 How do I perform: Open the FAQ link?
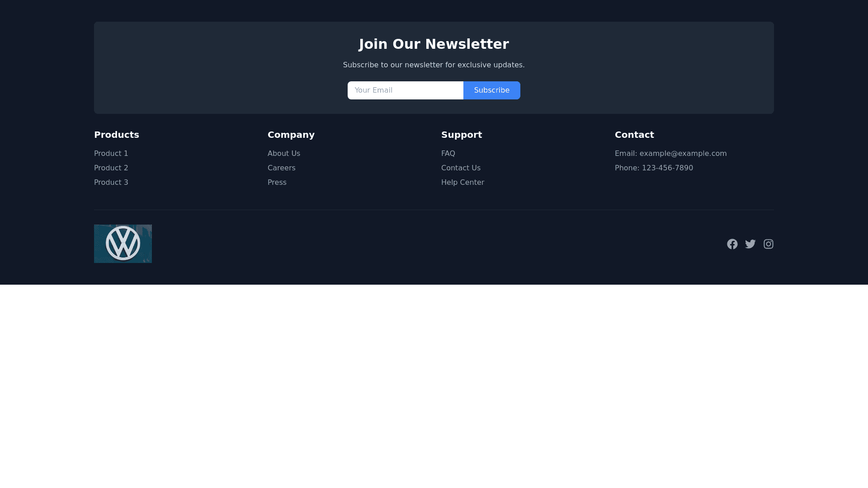[448, 154]
